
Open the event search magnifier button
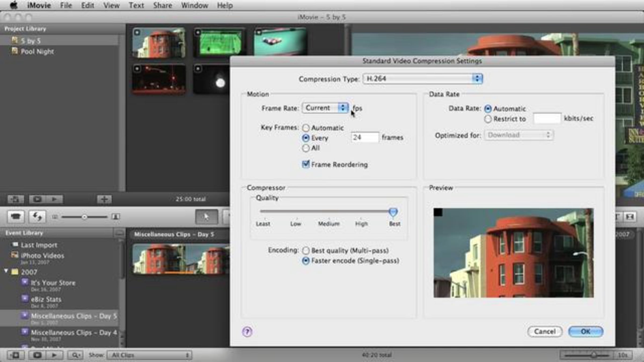click(x=75, y=355)
